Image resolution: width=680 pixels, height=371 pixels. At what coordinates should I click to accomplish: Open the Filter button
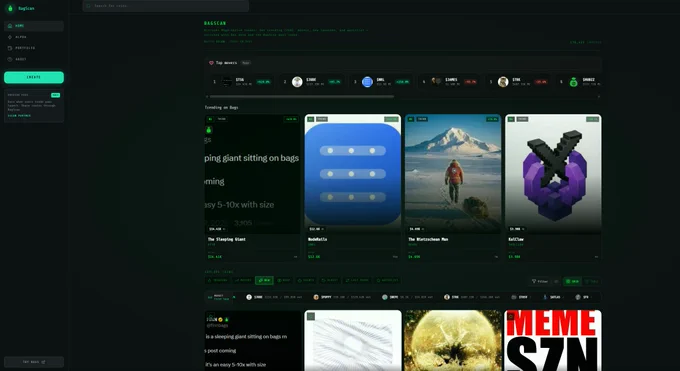point(540,282)
